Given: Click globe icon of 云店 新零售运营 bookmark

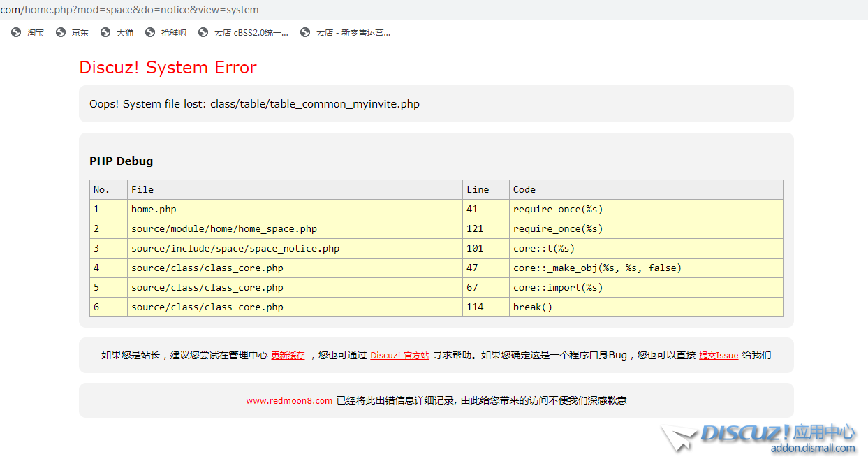Looking at the screenshot, I should coord(305,32).
